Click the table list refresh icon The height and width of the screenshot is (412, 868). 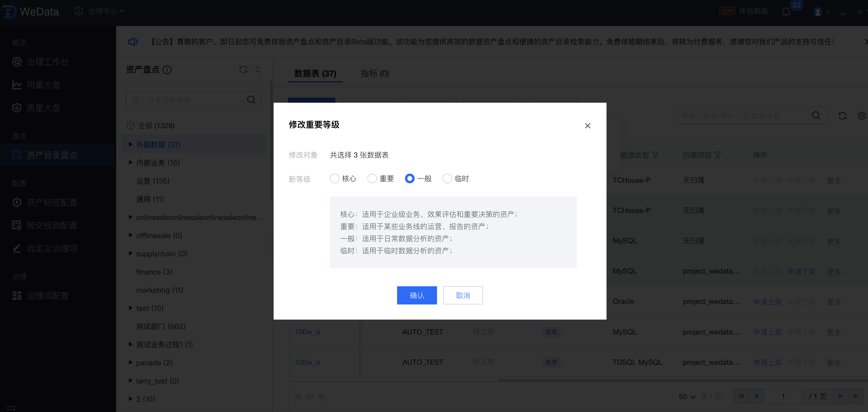pos(842,116)
